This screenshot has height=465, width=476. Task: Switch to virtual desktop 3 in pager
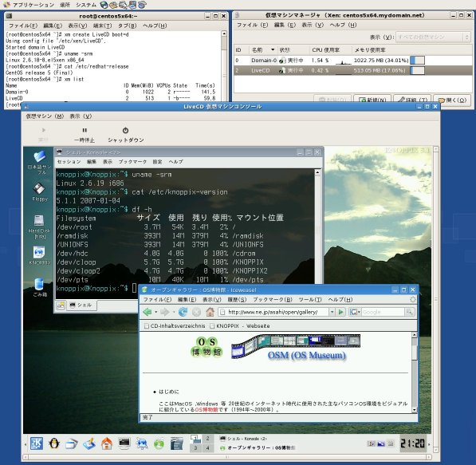[x=195, y=447]
